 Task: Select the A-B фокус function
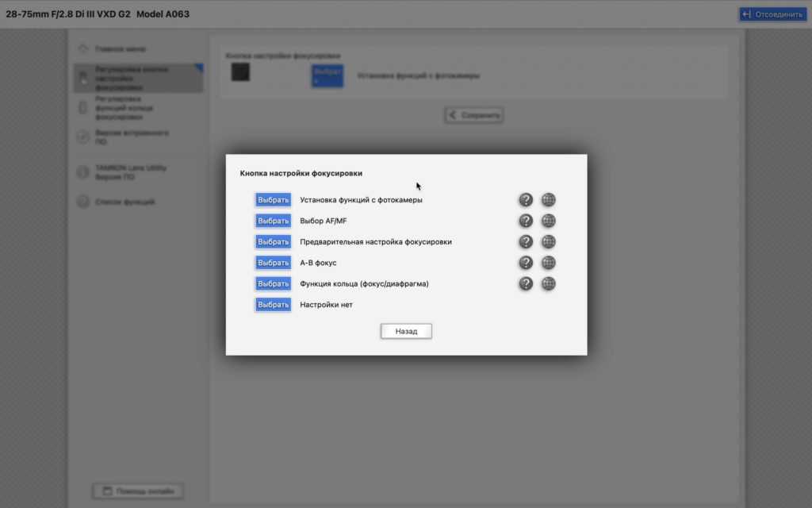pos(273,263)
